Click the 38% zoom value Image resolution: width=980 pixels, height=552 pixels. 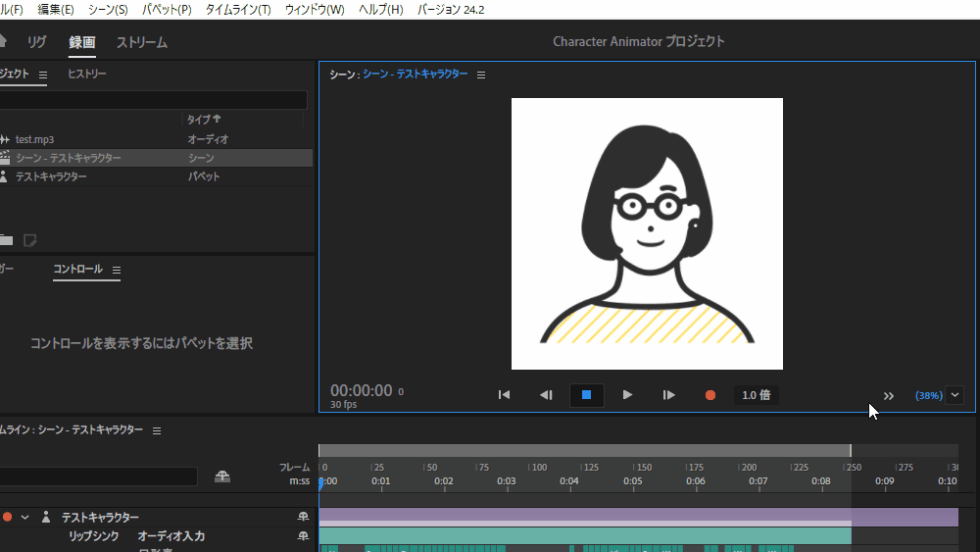[929, 396]
